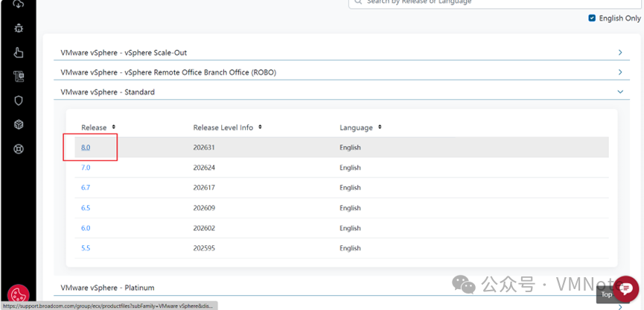The width and height of the screenshot is (644, 310).
Task: Open the certificate document sidebar icon
Action: coord(19,77)
